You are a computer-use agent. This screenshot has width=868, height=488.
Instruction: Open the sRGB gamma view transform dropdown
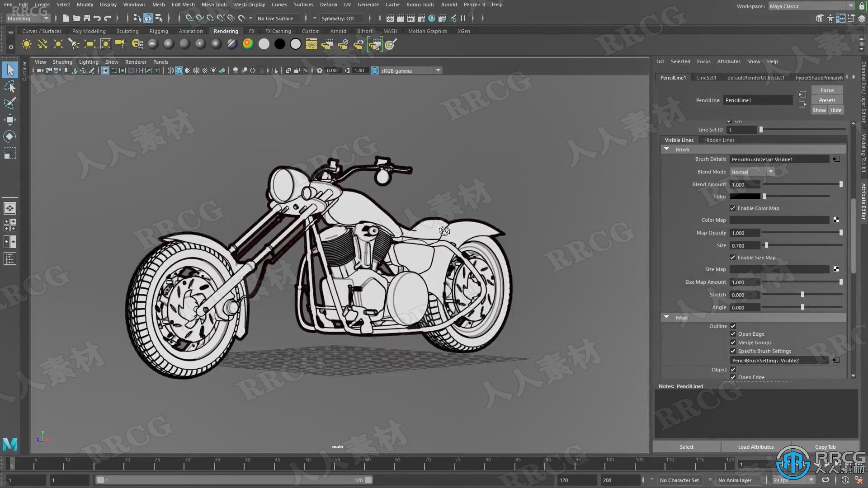point(411,70)
